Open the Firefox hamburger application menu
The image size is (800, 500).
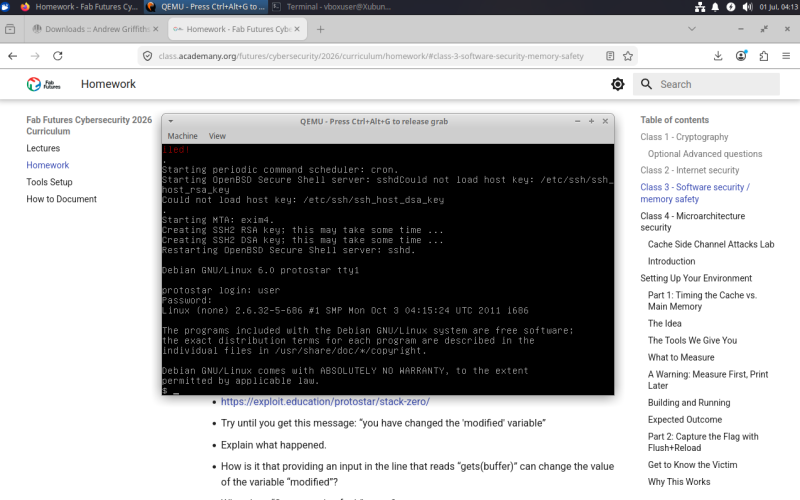pyautogui.click(x=786, y=56)
